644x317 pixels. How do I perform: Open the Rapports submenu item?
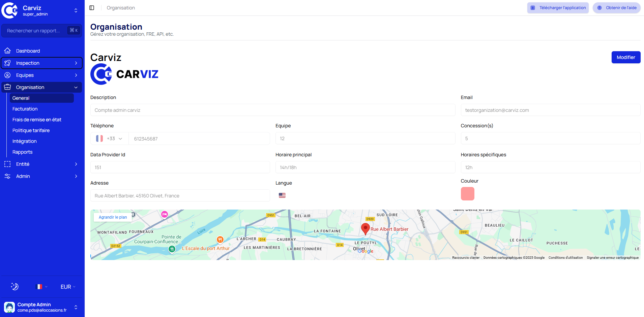click(42, 152)
